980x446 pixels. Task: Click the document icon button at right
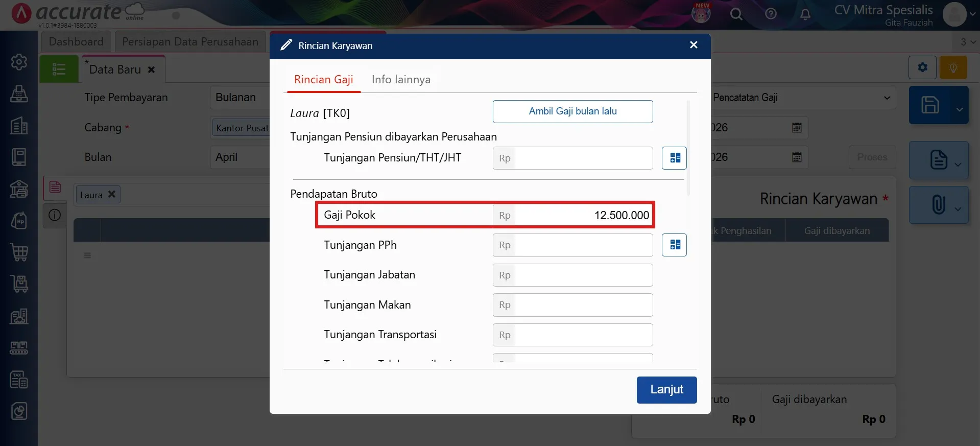[938, 160]
